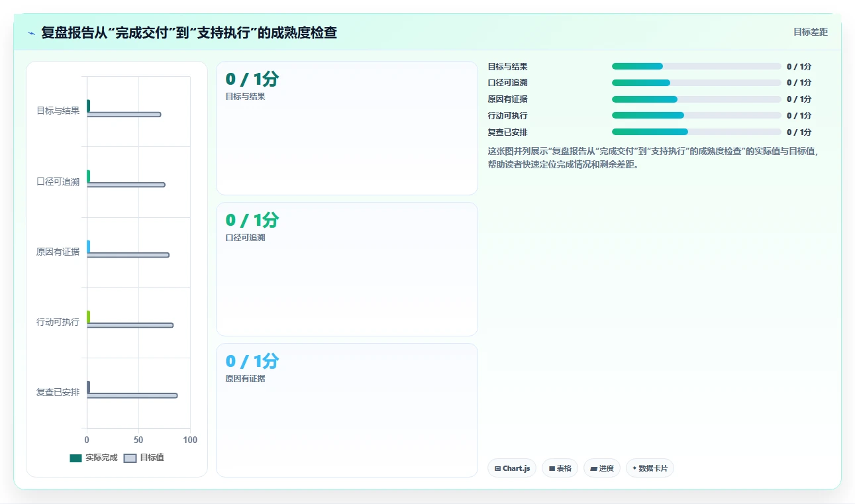Click the x-axis tick label 100
The width and height of the screenshot is (855, 504).
coord(189,440)
